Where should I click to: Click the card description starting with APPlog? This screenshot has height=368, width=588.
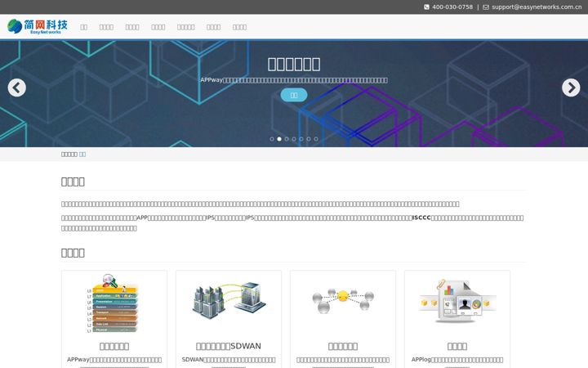tap(457, 362)
